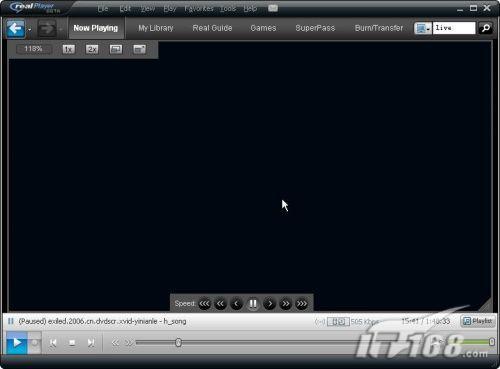Skip to the next clip
This screenshot has width=500, height=369.
(x=90, y=343)
